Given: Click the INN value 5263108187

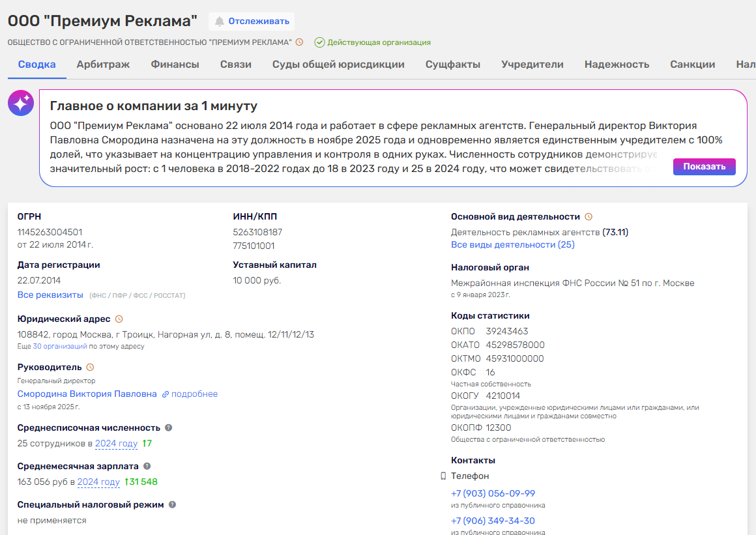Looking at the screenshot, I should tap(257, 233).
